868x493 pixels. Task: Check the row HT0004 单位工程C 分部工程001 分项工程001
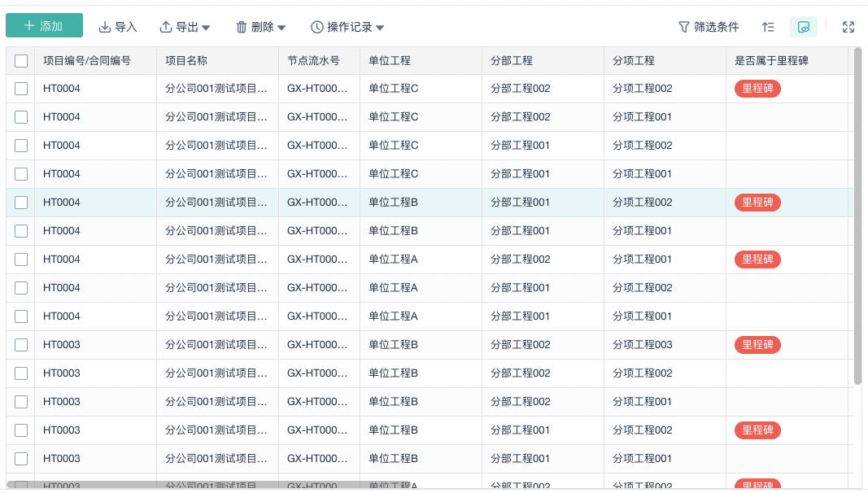[x=21, y=174]
